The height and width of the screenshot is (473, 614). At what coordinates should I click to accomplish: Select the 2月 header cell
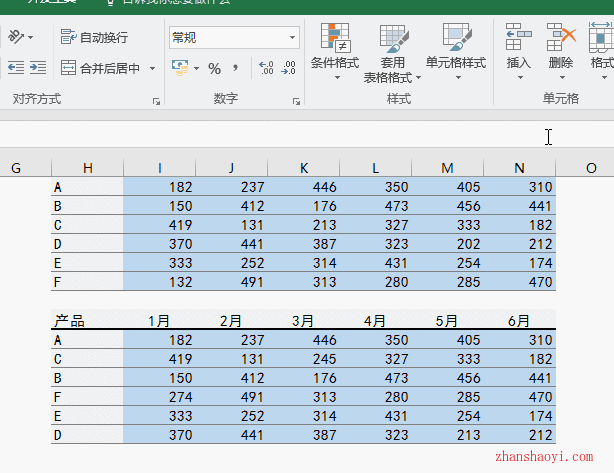pyautogui.click(x=231, y=321)
